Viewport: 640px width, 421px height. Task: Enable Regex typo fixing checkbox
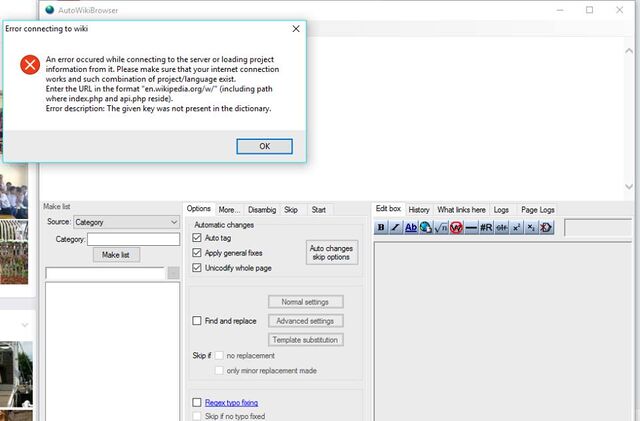(x=197, y=403)
